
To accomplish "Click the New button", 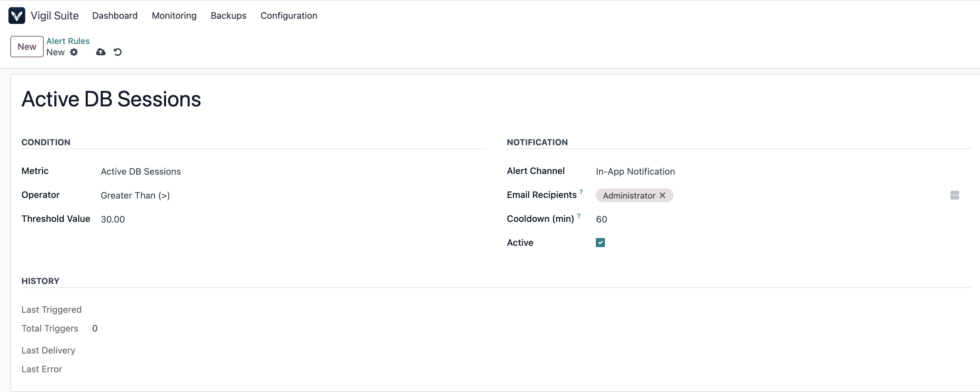I will (27, 47).
